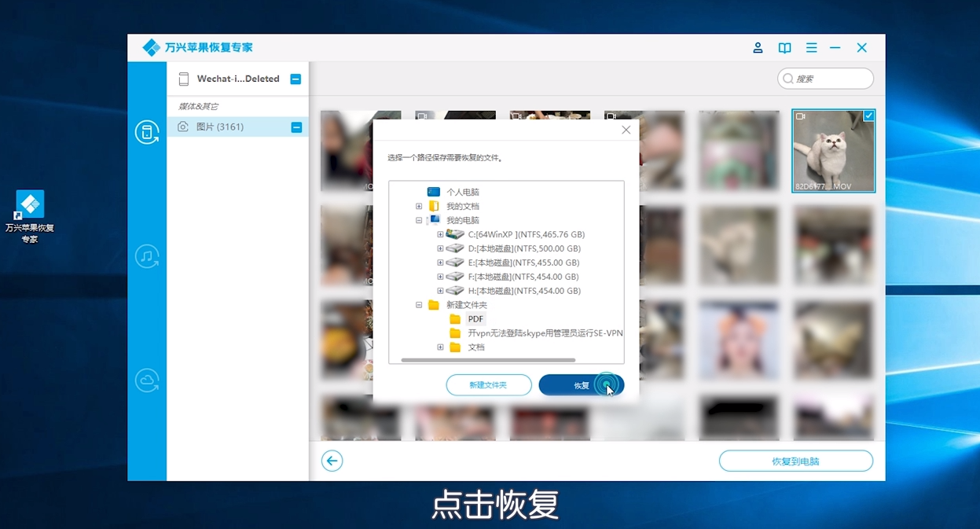Open the user guide book icon
Viewport: 980px width, 529px height.
pyautogui.click(x=784, y=47)
